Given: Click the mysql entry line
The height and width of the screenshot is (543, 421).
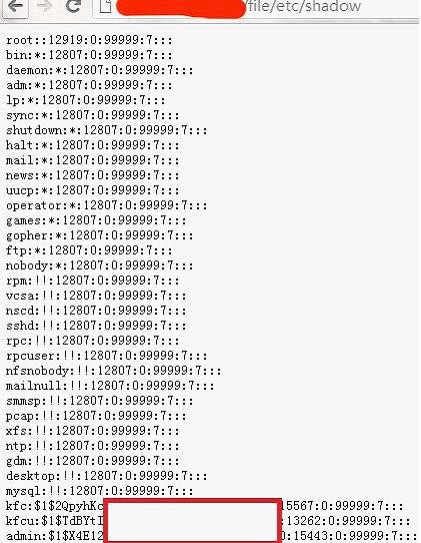Looking at the screenshot, I should (x=100, y=491).
